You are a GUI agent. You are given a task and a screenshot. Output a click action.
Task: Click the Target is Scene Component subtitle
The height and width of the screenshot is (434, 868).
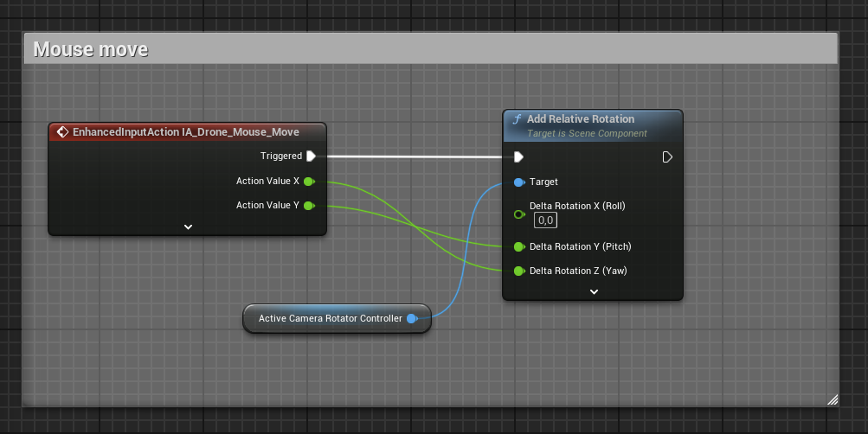[x=587, y=133]
